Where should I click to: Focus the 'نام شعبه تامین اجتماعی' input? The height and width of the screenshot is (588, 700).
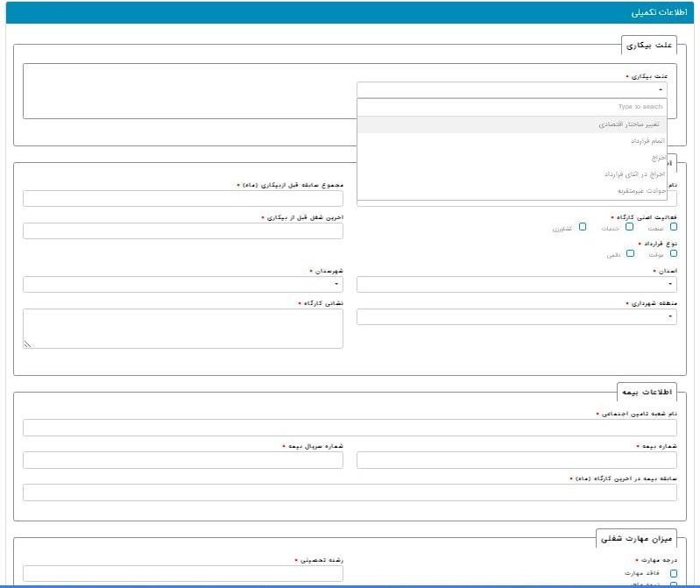350,428
